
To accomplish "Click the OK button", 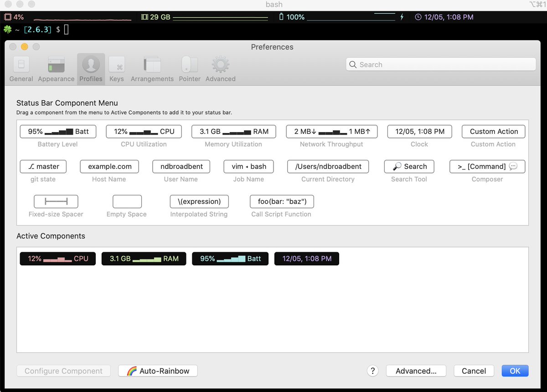I will point(515,371).
